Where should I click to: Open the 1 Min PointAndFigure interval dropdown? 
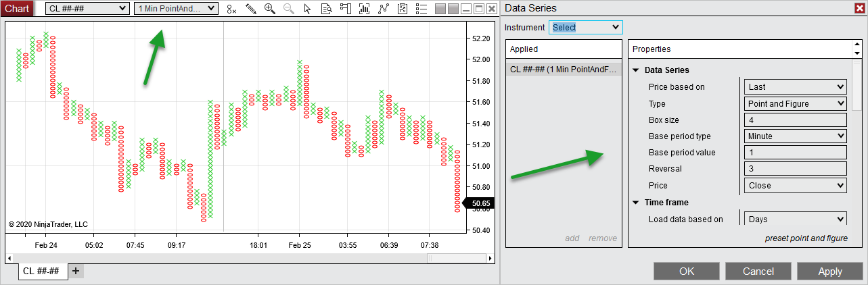176,8
